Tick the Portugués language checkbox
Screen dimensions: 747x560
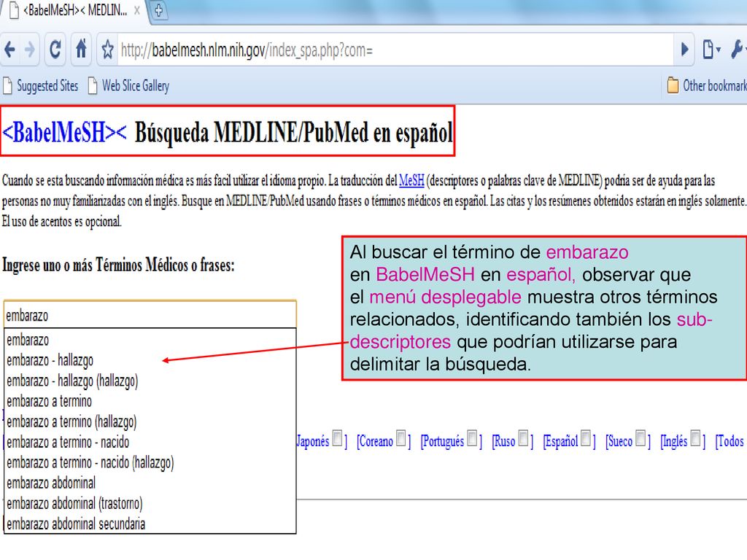click(x=473, y=438)
